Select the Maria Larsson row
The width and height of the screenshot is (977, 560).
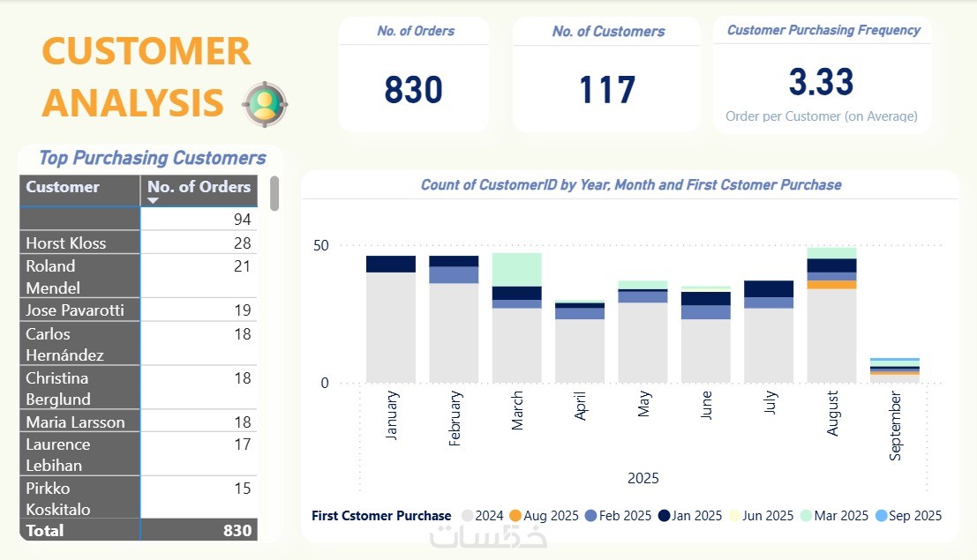point(139,421)
